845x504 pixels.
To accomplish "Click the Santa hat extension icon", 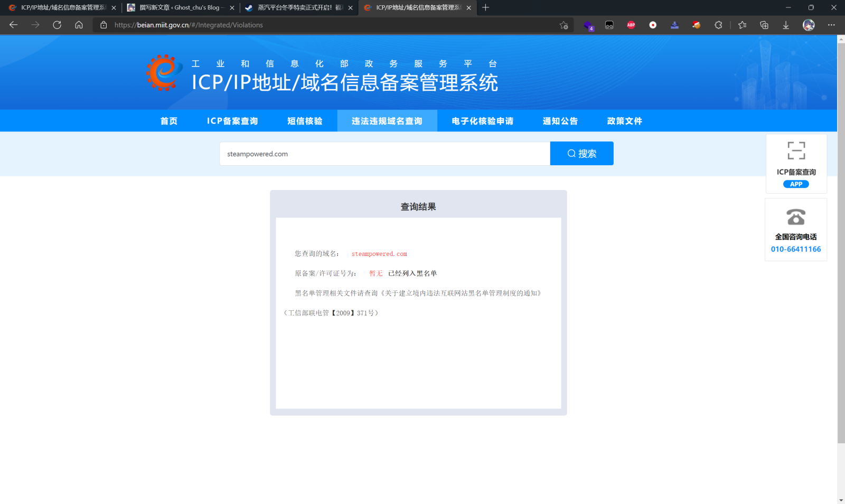I will pyautogui.click(x=697, y=25).
